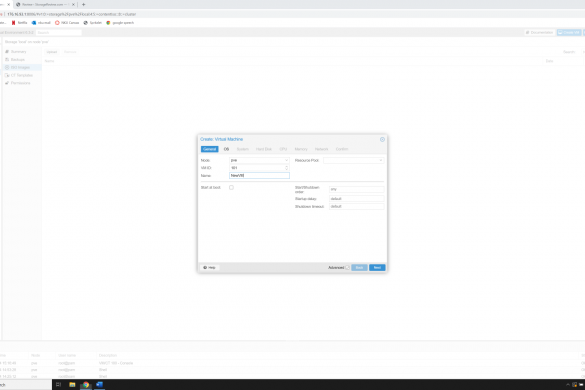This screenshot has height=390, width=585.
Task: Open File Explorer from taskbar
Action: click(x=72, y=384)
